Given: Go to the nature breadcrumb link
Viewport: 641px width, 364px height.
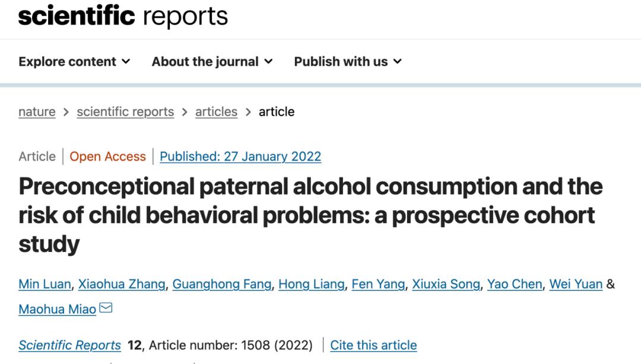Looking at the screenshot, I should tap(37, 112).
